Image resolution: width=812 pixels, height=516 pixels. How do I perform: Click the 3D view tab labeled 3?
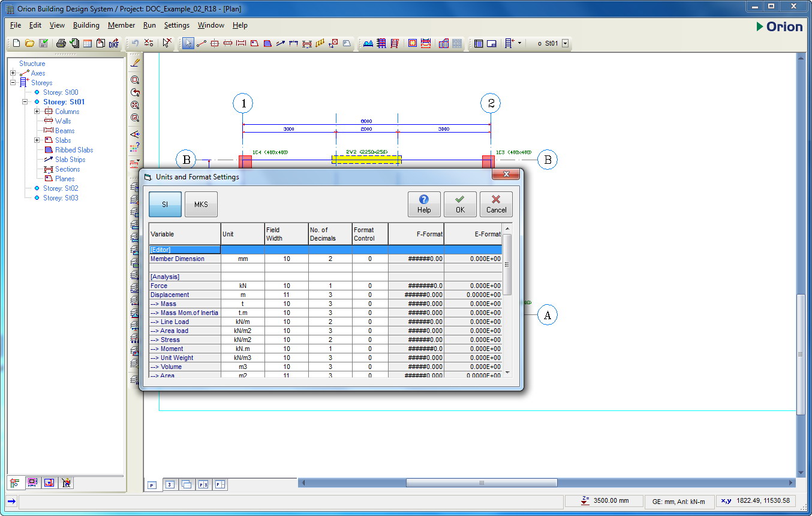pos(170,485)
